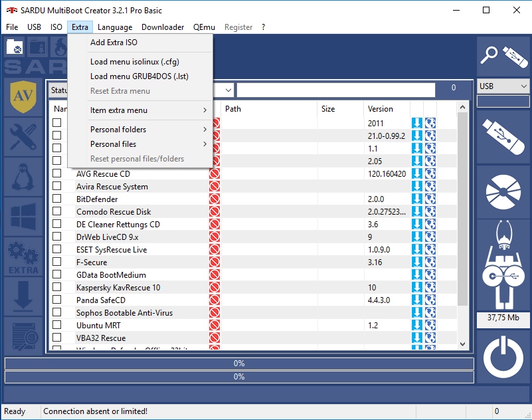Click web globe icon for Comodo Rescue Disk
This screenshot has width=532, height=420.
click(430, 211)
